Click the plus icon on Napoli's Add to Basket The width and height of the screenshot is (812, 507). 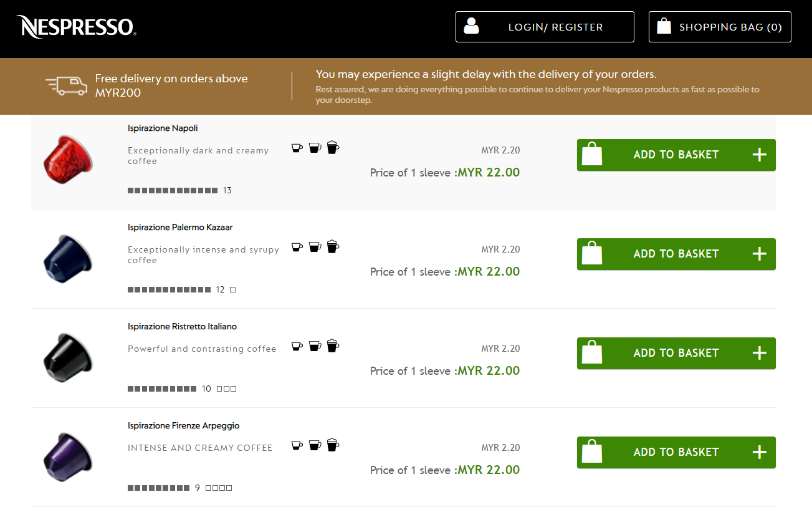click(x=759, y=155)
